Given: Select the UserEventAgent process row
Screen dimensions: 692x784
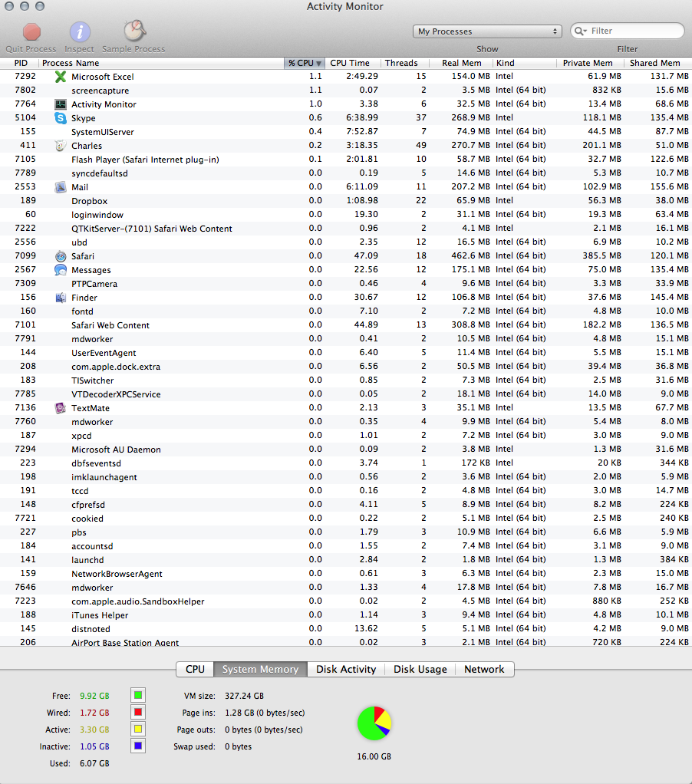Looking at the screenshot, I should click(346, 353).
